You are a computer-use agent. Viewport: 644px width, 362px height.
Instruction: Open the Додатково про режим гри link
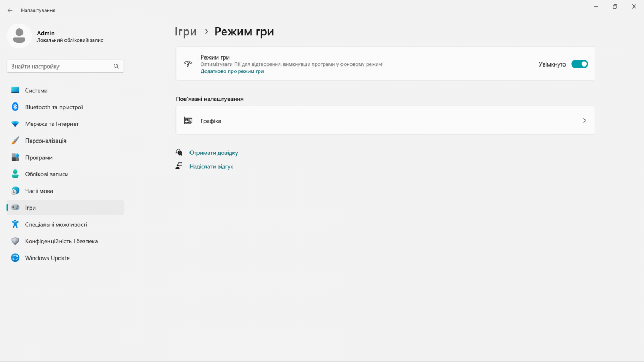click(232, 71)
